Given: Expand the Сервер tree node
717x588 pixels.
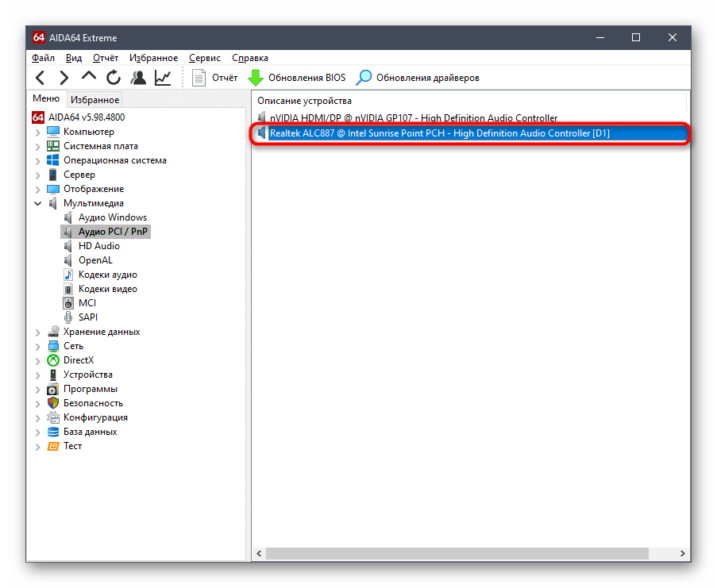Looking at the screenshot, I should click(38, 175).
